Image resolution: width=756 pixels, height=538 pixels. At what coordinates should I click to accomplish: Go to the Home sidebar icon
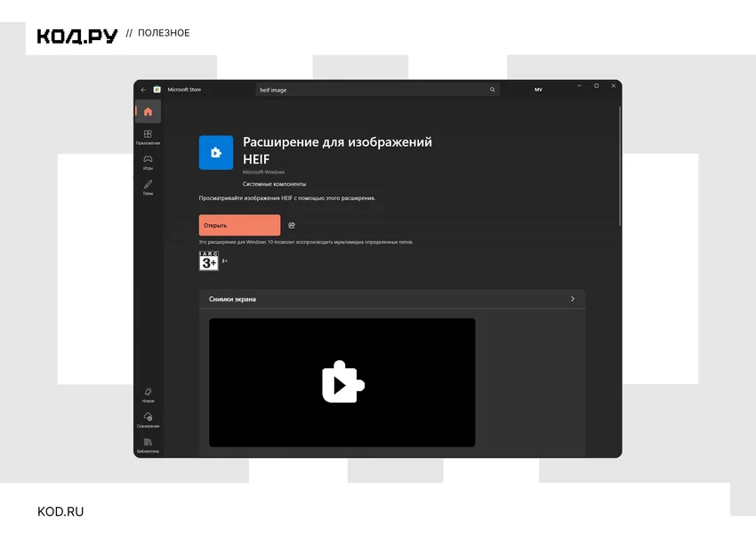[x=148, y=112]
